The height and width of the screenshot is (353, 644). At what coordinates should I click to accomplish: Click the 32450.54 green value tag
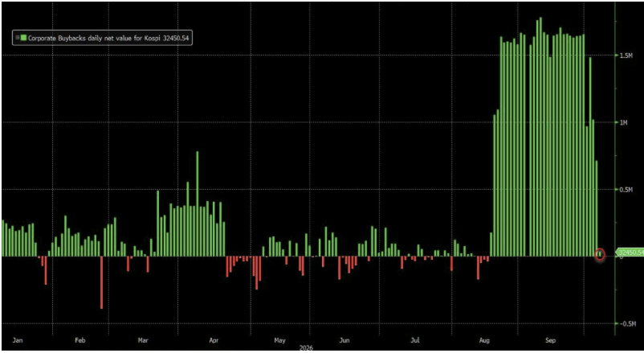pyautogui.click(x=630, y=252)
